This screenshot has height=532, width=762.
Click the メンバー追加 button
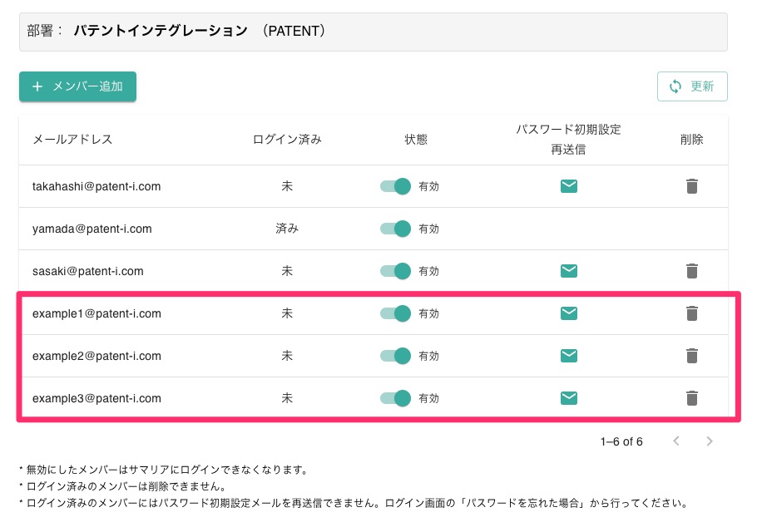coord(77,86)
